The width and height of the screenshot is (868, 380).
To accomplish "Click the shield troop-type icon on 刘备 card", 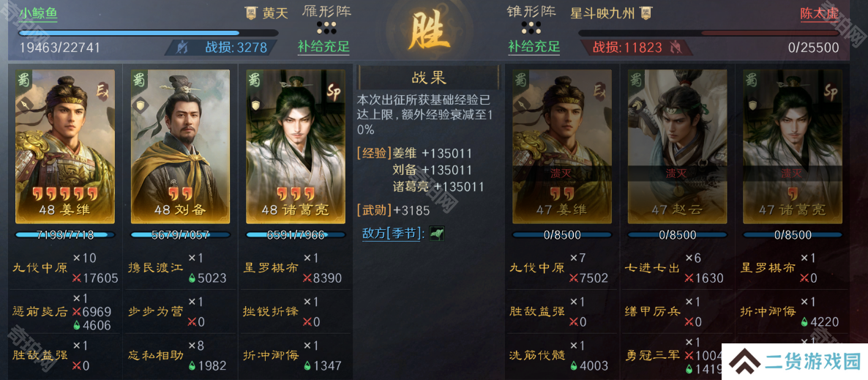I will (140, 103).
